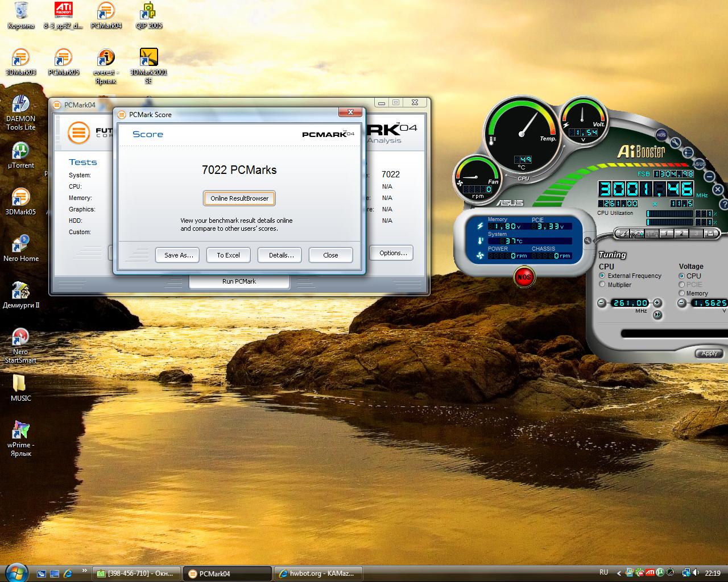
Task: Open the volume speaker tray icon
Action: pos(696,573)
